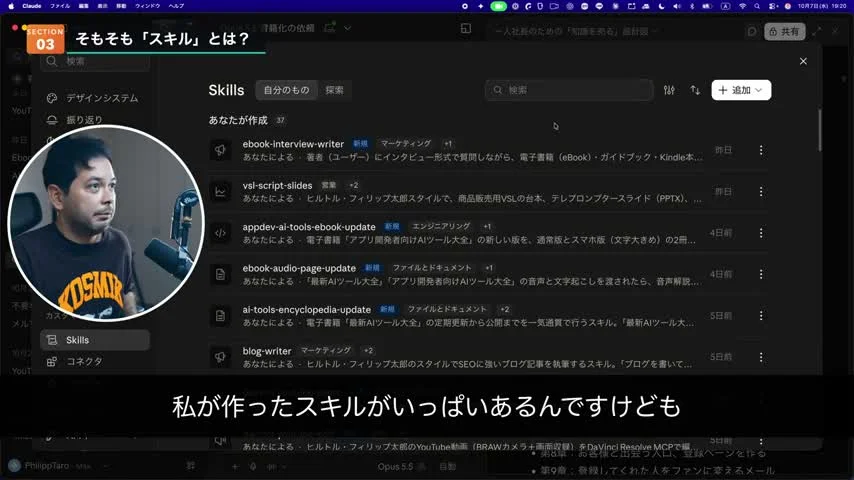Image resolution: width=854 pixels, height=480 pixels.
Task: Expand the +1 tags badge on ebook-interview-writer
Action: [448, 143]
